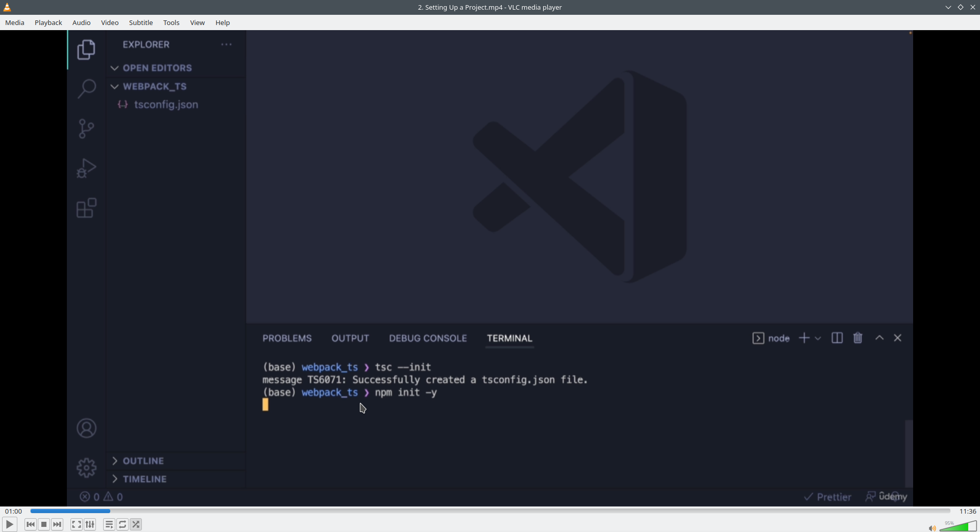
Task: Click the new terminal plus icon
Action: (x=804, y=338)
